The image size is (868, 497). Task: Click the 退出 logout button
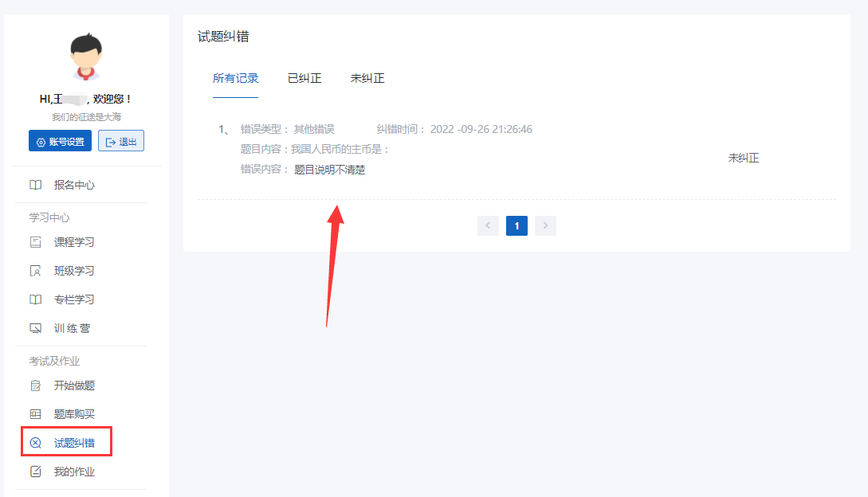pyautogui.click(x=121, y=141)
